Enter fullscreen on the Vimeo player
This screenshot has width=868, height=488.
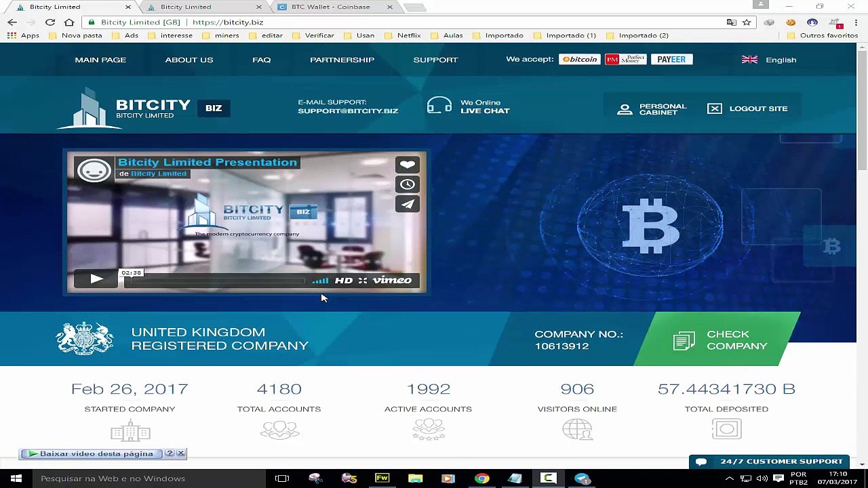(363, 281)
